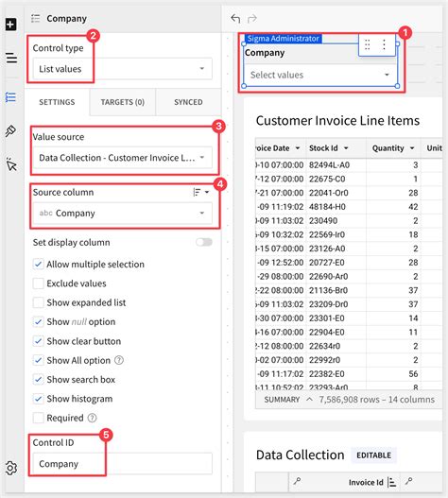
Task: Click the Data Collection table title
Action: tap(301, 455)
